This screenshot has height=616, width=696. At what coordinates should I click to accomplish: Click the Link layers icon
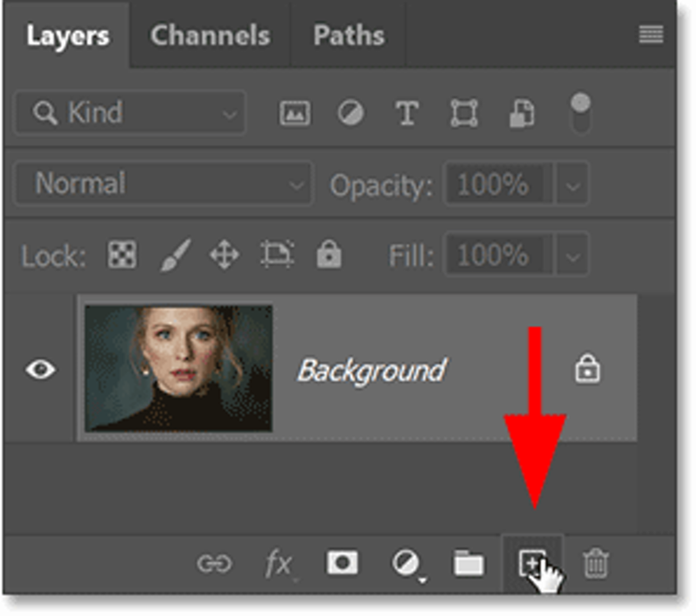214,564
